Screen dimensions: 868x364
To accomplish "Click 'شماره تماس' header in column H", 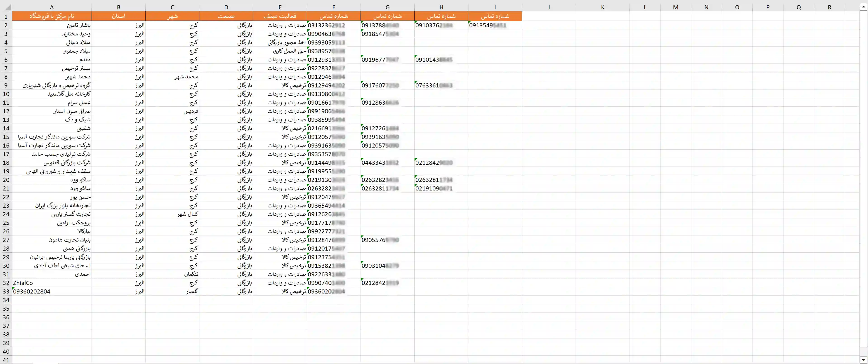I will (441, 16).
